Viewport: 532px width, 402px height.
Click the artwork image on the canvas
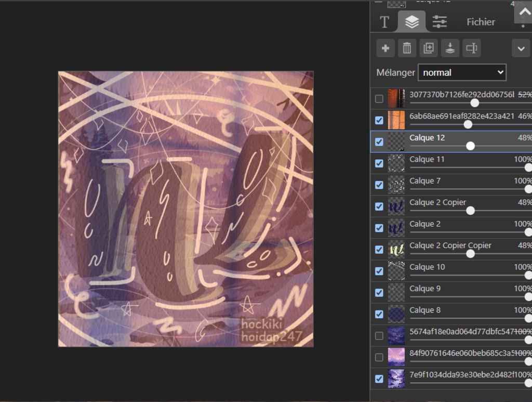coord(186,209)
